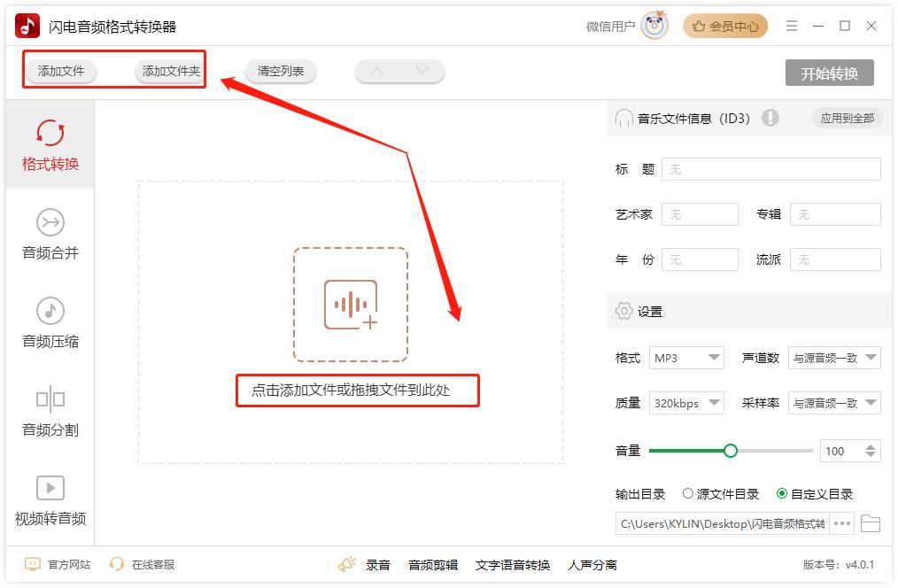Expand the 质量 320kbps dropdown
This screenshot has height=588, width=898.
686,403
